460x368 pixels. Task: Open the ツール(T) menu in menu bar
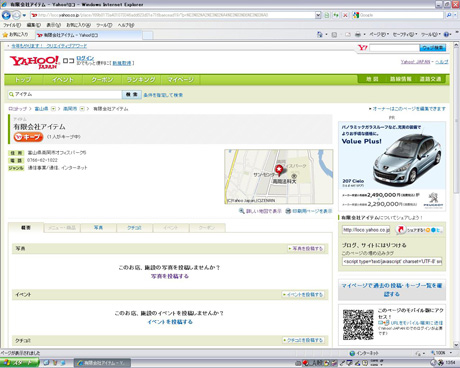104,25
